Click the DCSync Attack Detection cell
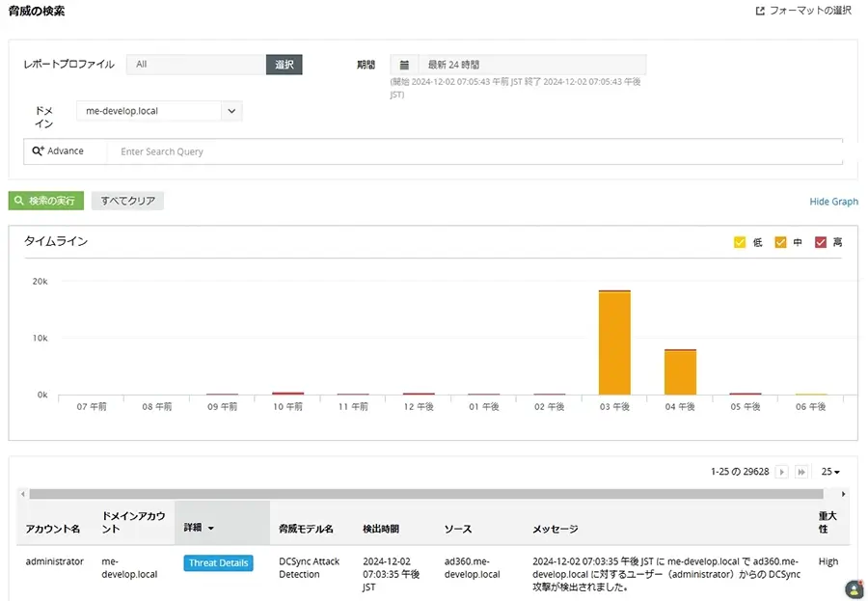 [309, 568]
